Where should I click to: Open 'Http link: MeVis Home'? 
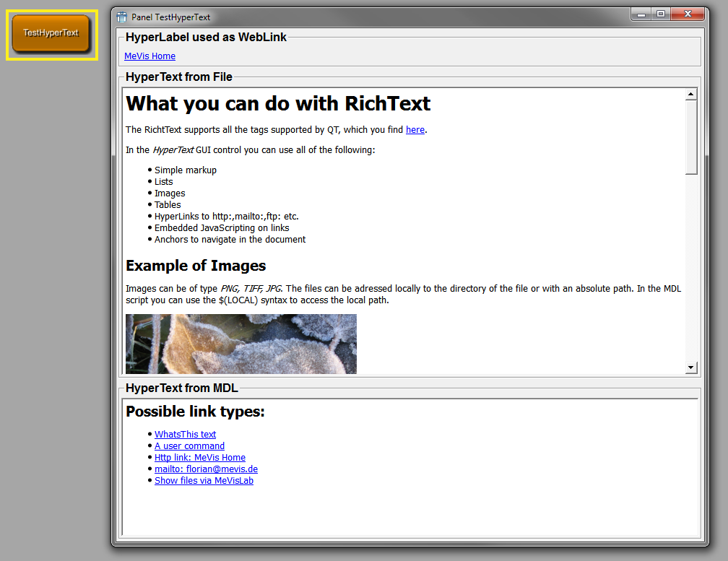click(x=199, y=458)
